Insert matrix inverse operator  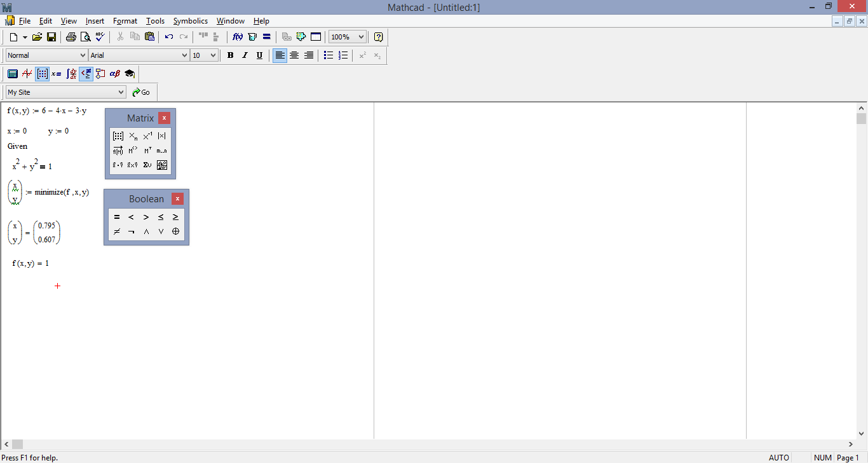coord(147,135)
